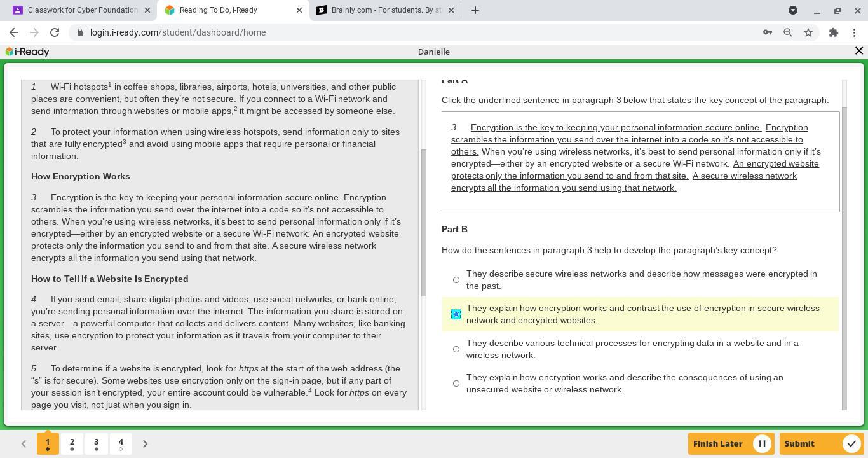Bookmark this page with the star icon

[x=808, y=32]
